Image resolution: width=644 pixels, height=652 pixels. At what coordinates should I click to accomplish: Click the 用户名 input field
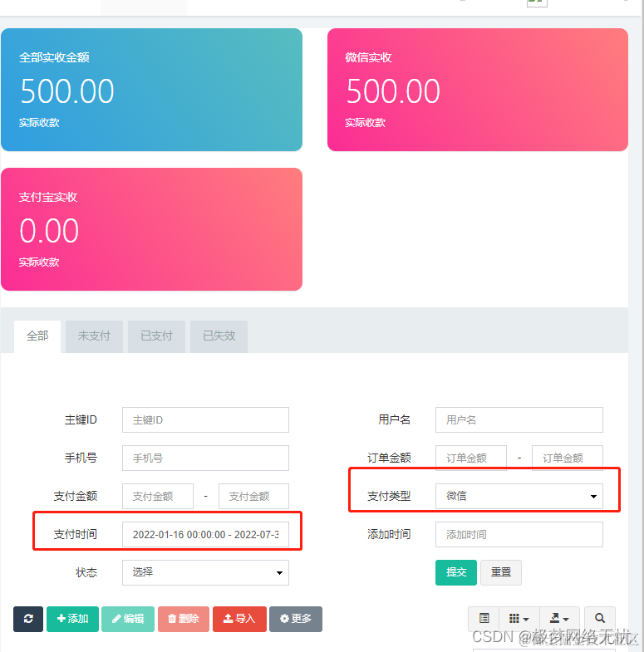click(x=519, y=420)
